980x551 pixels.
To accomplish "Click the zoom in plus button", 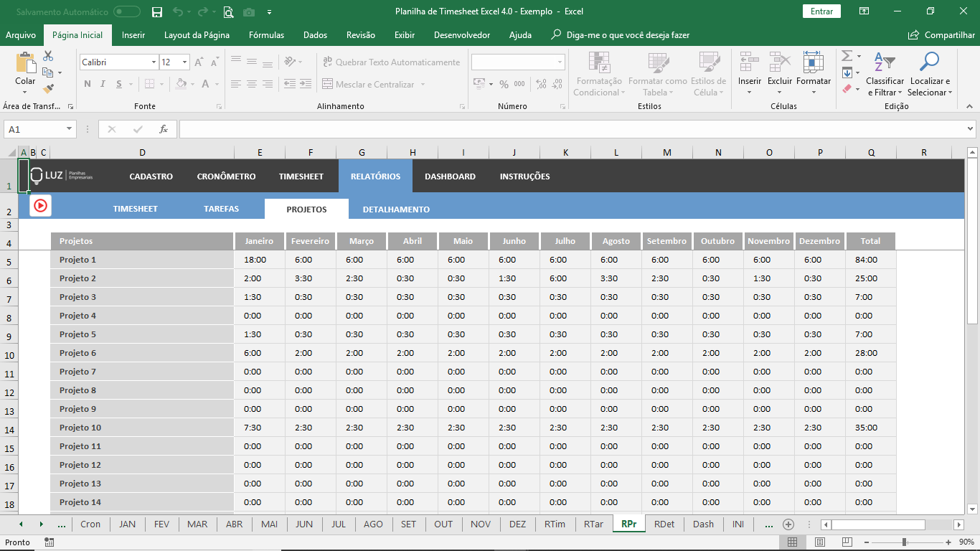I will click(x=948, y=542).
